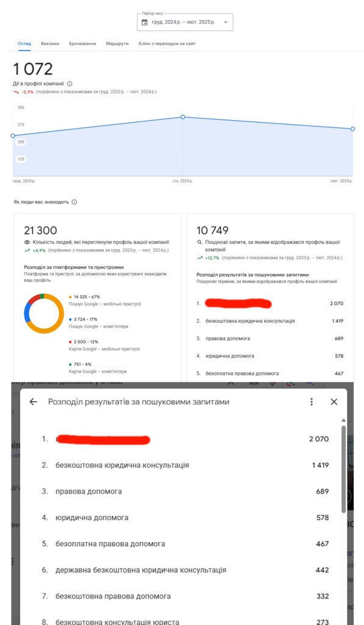Click the січ. 2025 chart data point

183,117
